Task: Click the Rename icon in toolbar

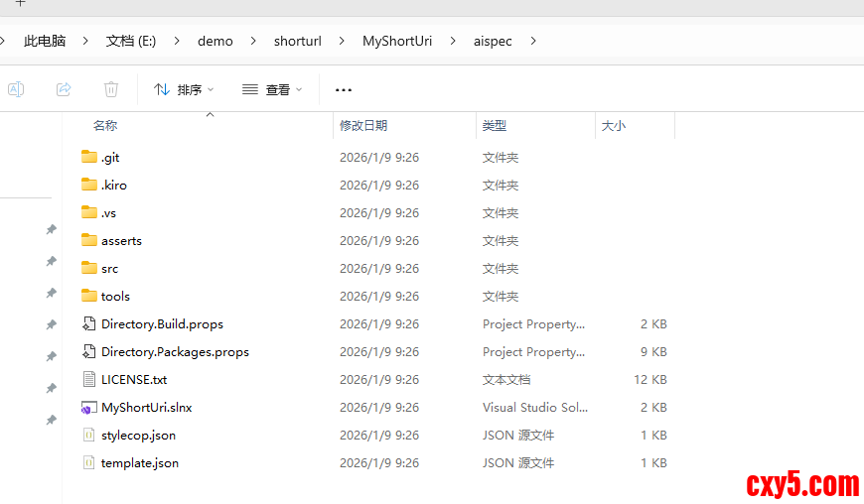Action: 16,89
